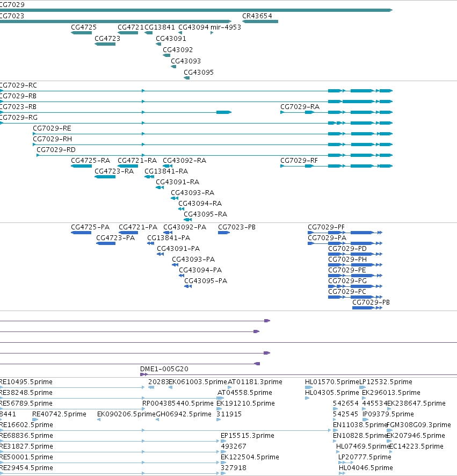Viewport: 457px width, 476px height.
Task: Open protein CG7029-PH
Action: [356, 265]
